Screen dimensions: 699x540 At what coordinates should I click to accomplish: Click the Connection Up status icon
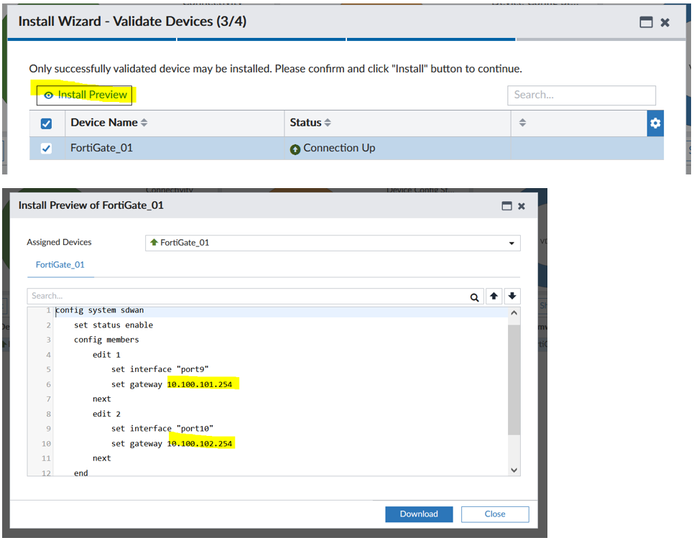[295, 149]
